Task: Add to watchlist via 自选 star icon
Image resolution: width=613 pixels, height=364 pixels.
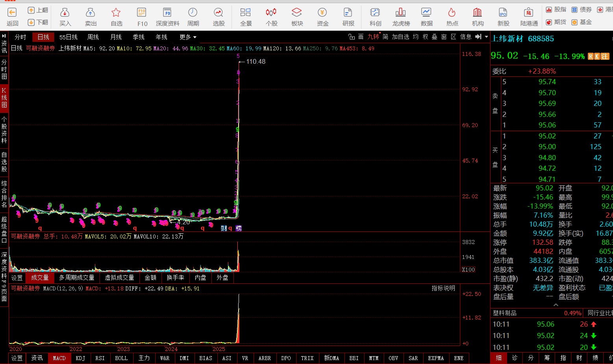Action: 116,12
